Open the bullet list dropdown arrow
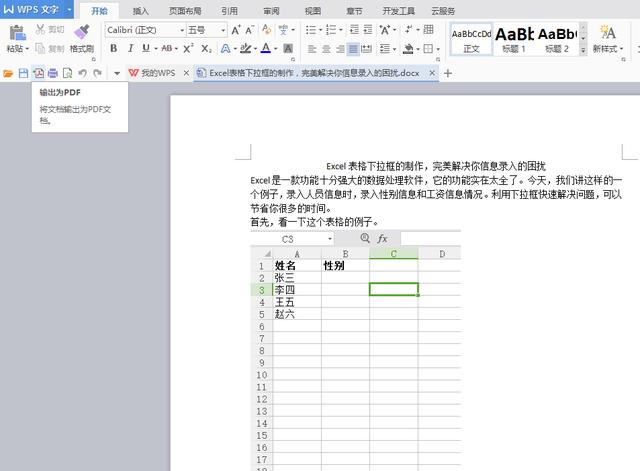This screenshot has height=471, width=640. (x=320, y=30)
